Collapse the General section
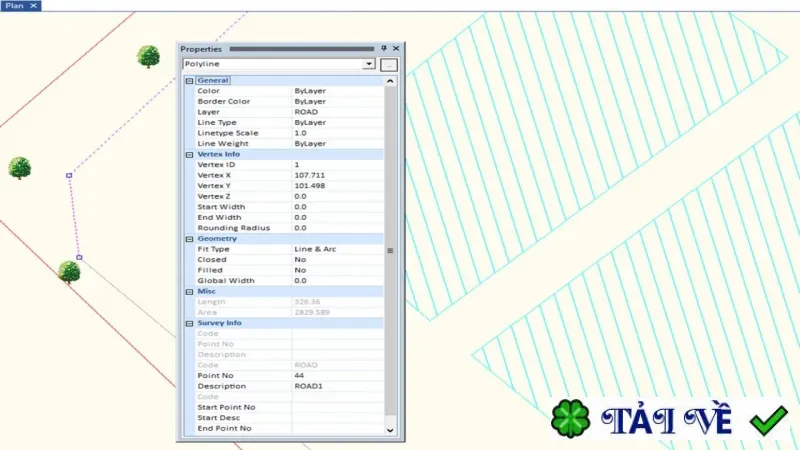 pyautogui.click(x=189, y=81)
